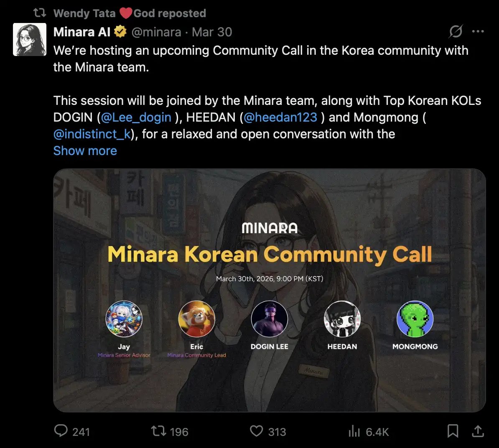This screenshot has width=499, height=448.
Task: Open the @indistinct_k mention link
Action: [x=92, y=134]
